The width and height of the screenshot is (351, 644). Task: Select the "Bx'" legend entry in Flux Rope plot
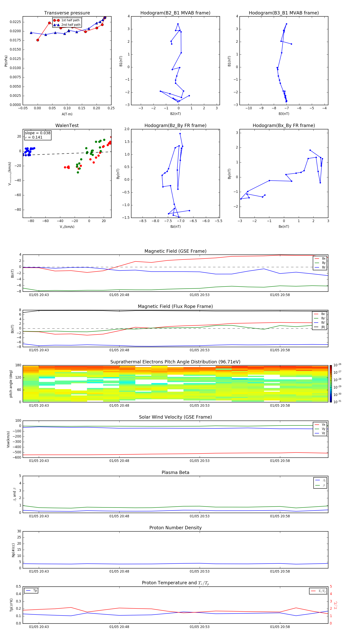320,314
